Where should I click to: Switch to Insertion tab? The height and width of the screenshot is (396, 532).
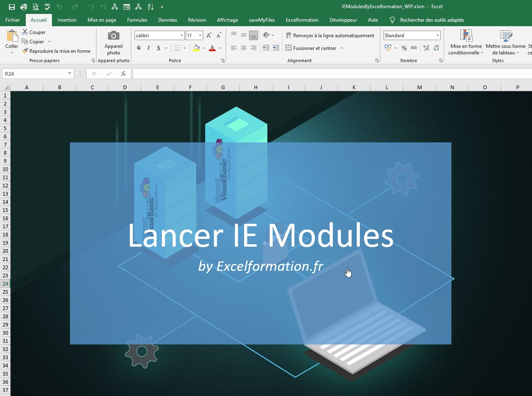67,20
